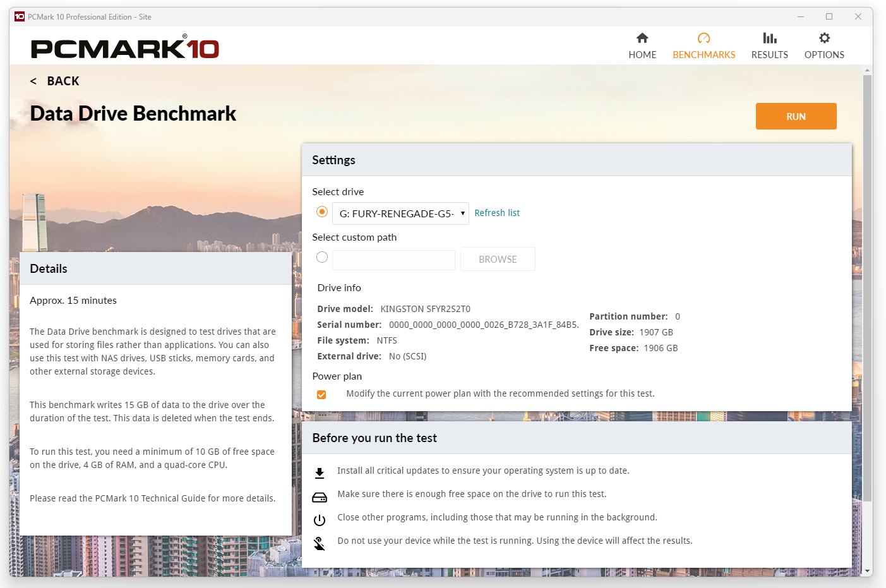Click the do-not-touch hand icon
The width and height of the screenshot is (886, 588).
point(320,544)
